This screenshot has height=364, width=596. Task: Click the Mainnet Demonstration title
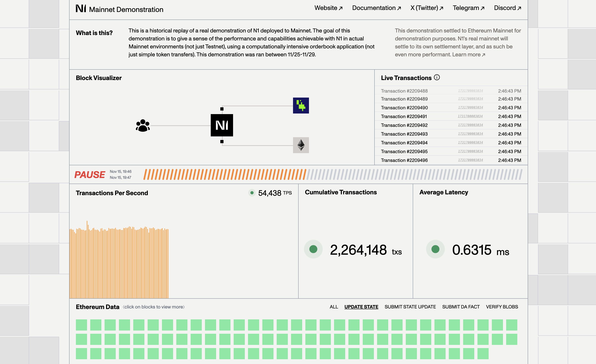(x=126, y=9)
